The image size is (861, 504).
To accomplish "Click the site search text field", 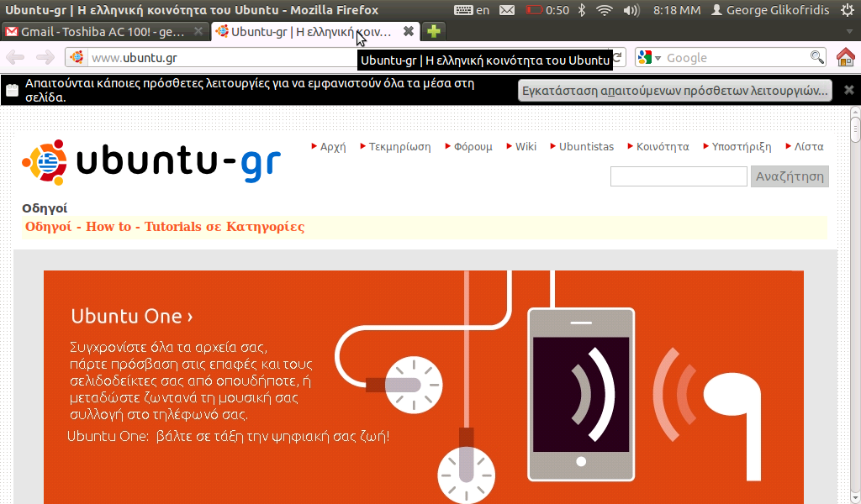I will pyautogui.click(x=679, y=176).
